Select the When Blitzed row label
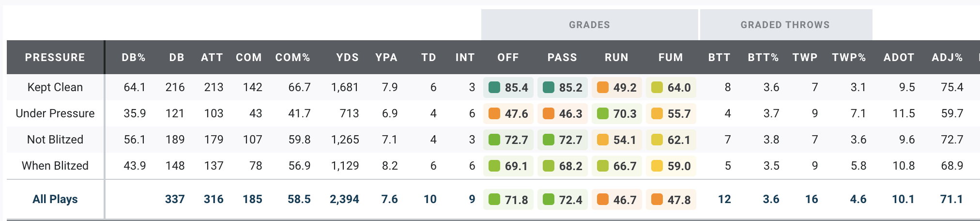This screenshot has height=221, width=980. [x=55, y=166]
